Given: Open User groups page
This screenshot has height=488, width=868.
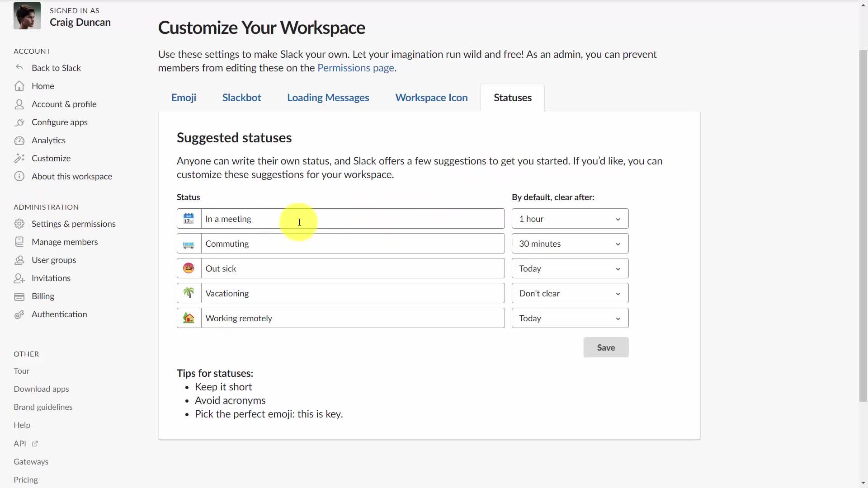Looking at the screenshot, I should pos(54,260).
